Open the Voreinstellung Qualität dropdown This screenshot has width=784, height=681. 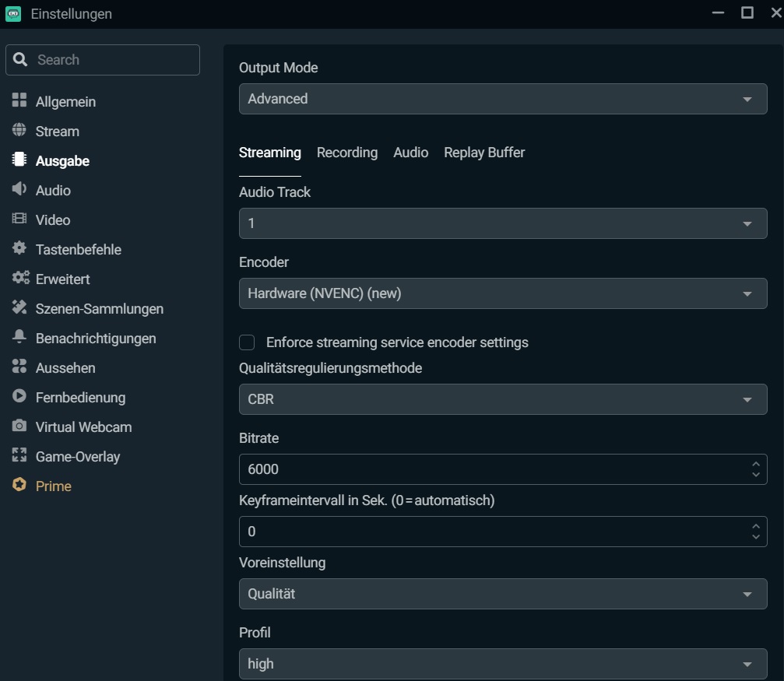click(502, 594)
